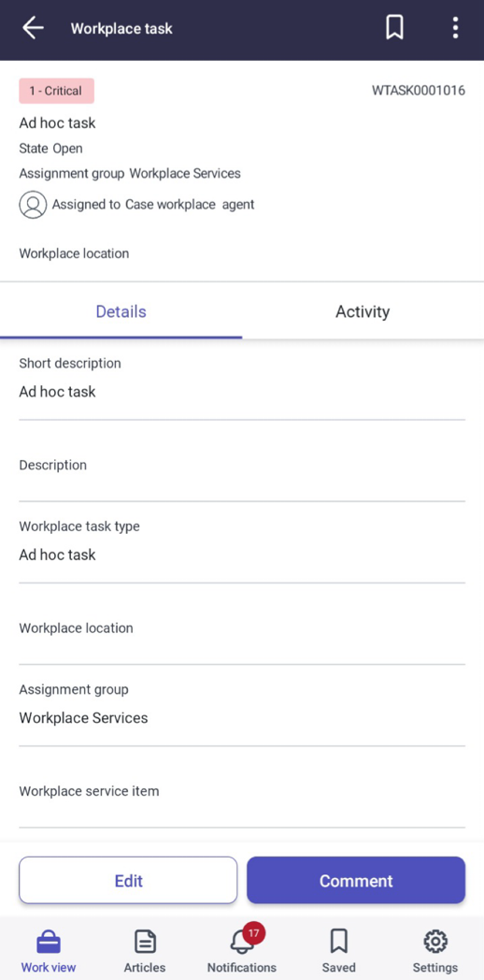The width and height of the screenshot is (484, 980).
Task: Open the Assignment group Workplace Services field
Action: pos(242,705)
